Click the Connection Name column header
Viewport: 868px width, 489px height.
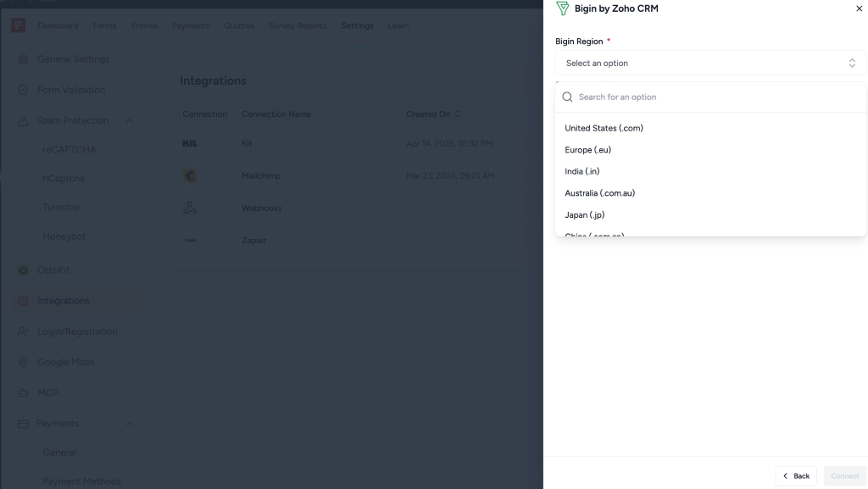276,114
